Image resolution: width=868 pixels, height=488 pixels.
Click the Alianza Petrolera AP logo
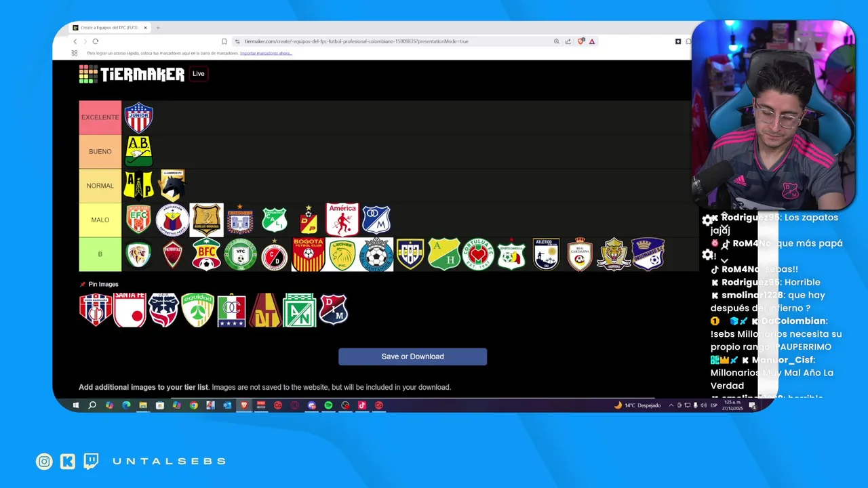[138, 185]
